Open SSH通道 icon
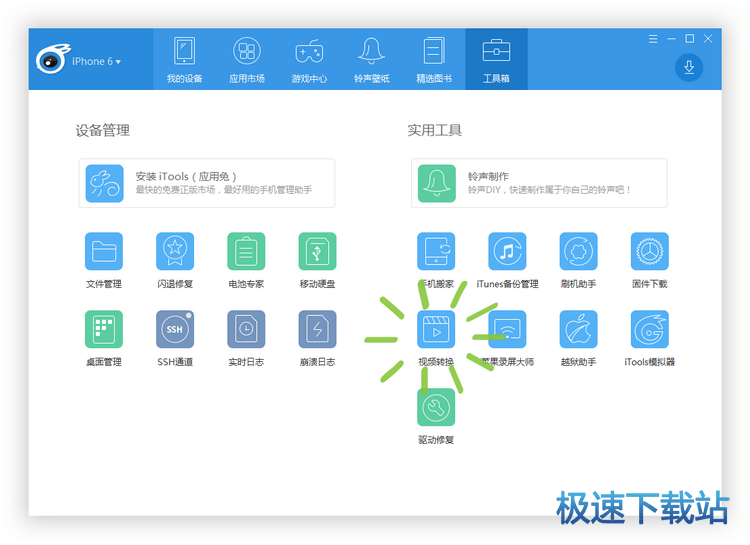The width and height of the screenshot is (750, 545). 175,329
